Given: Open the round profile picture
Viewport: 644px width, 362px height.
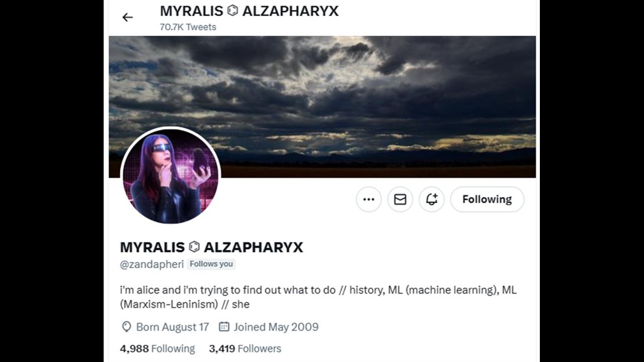Looking at the screenshot, I should click(171, 175).
